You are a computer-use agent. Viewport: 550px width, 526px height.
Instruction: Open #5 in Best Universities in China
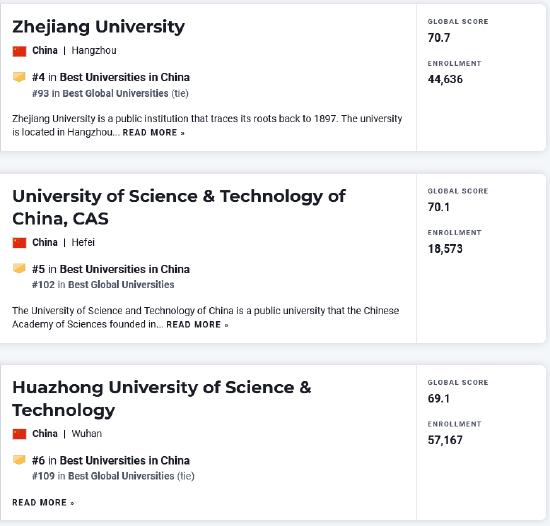pos(111,269)
